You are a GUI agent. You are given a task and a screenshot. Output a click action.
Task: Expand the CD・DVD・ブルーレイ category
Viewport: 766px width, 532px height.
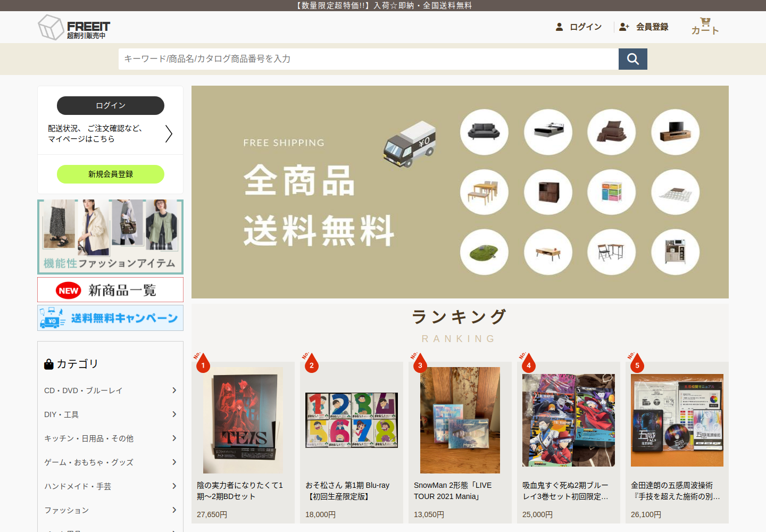[110, 390]
